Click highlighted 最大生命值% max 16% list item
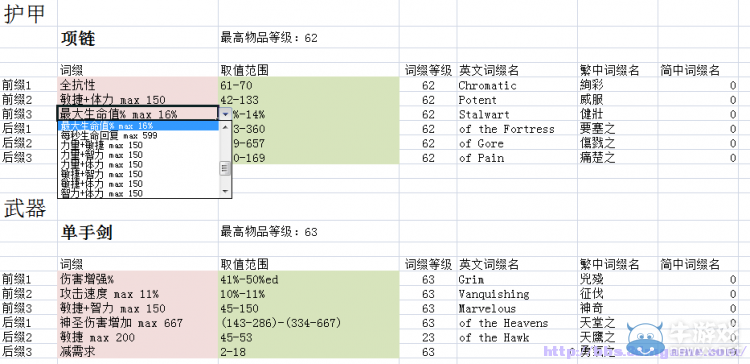This screenshot has height=364, width=750. pos(139,126)
